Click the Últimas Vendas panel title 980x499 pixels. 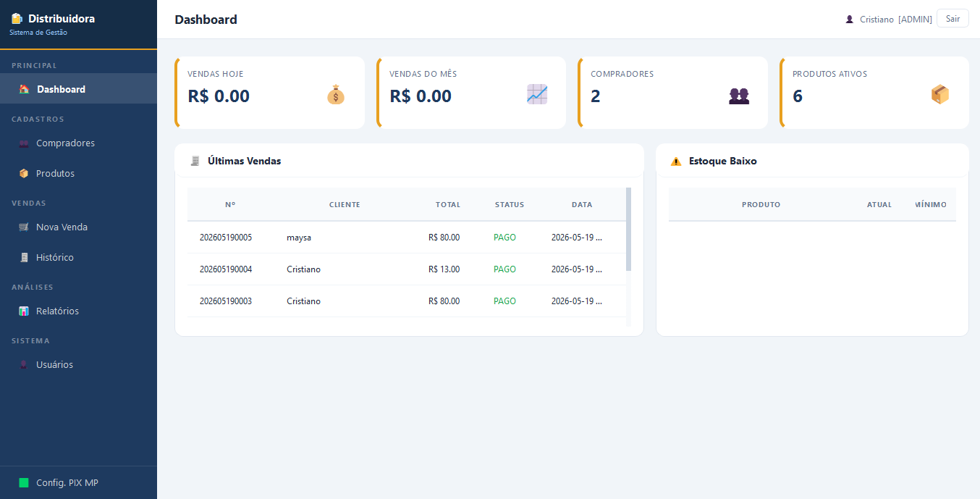click(x=244, y=161)
